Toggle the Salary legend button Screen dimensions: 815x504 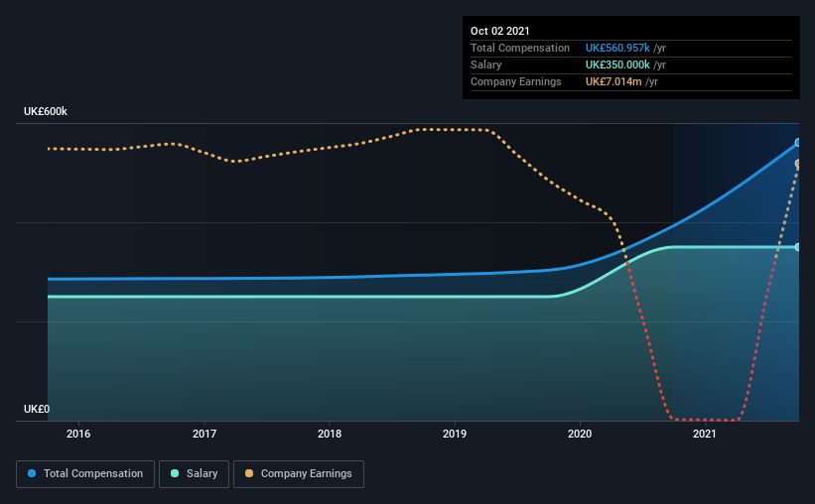[194, 474]
